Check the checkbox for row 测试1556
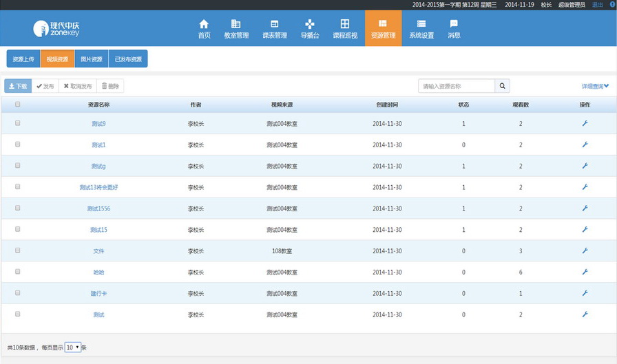The height and width of the screenshot is (364, 617). click(18, 208)
